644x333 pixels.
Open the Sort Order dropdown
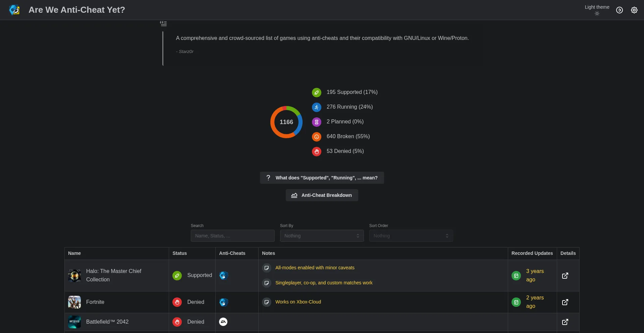tap(411, 236)
